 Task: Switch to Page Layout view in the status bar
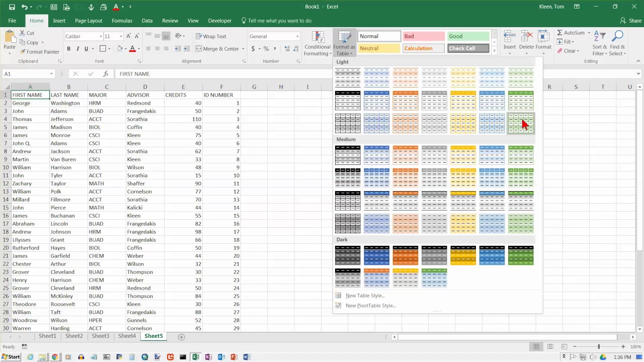coord(549,347)
